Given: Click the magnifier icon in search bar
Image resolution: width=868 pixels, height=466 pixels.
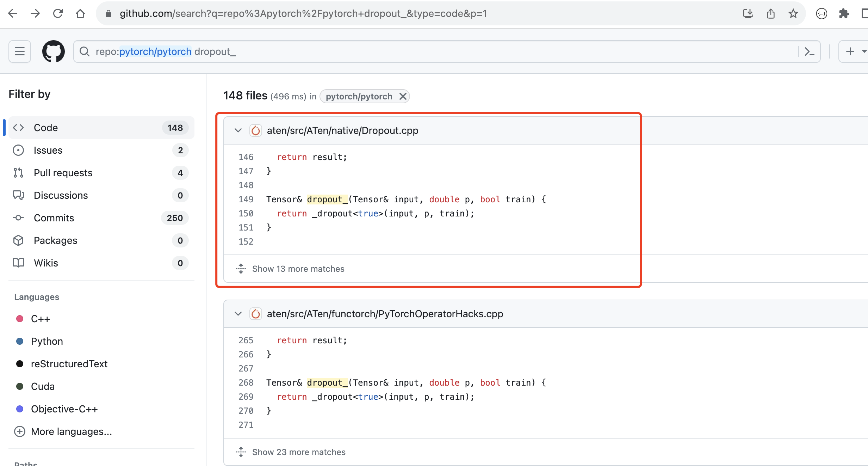Looking at the screenshot, I should pyautogui.click(x=85, y=51).
